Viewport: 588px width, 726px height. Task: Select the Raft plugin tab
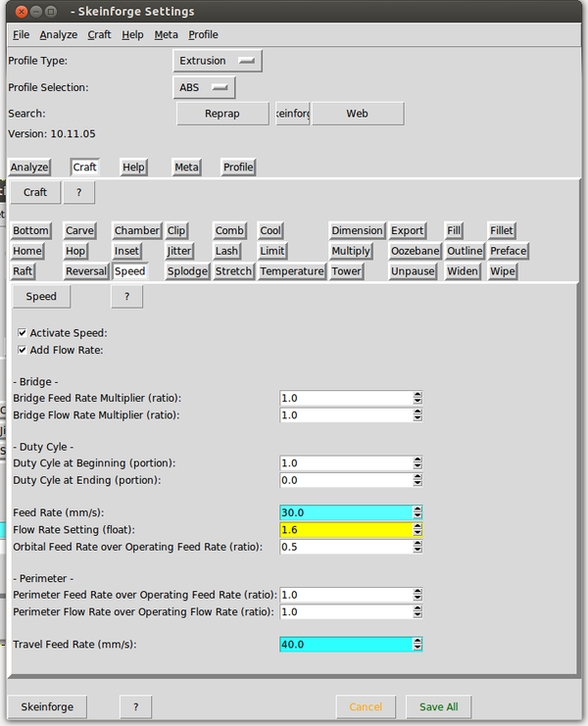point(23,271)
